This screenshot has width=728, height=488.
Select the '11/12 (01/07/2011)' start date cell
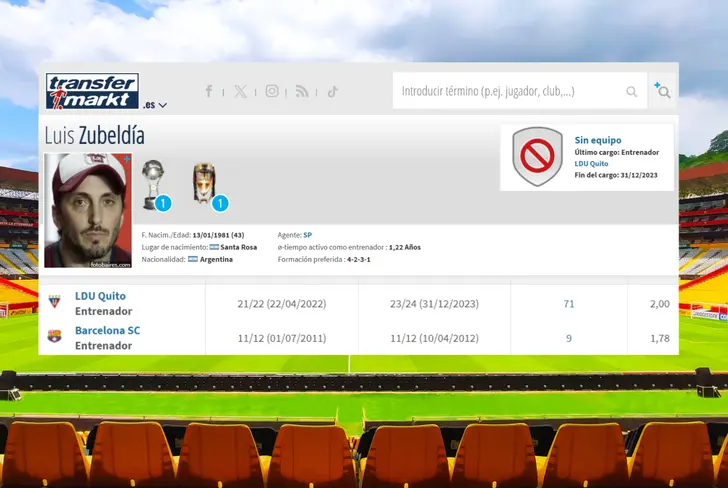tap(281, 338)
